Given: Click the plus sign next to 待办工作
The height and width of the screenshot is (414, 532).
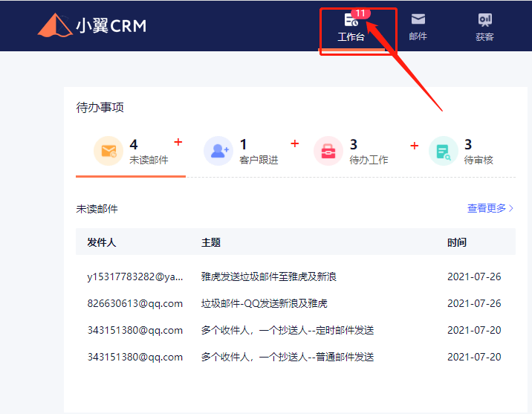Looking at the screenshot, I should coord(415,146).
